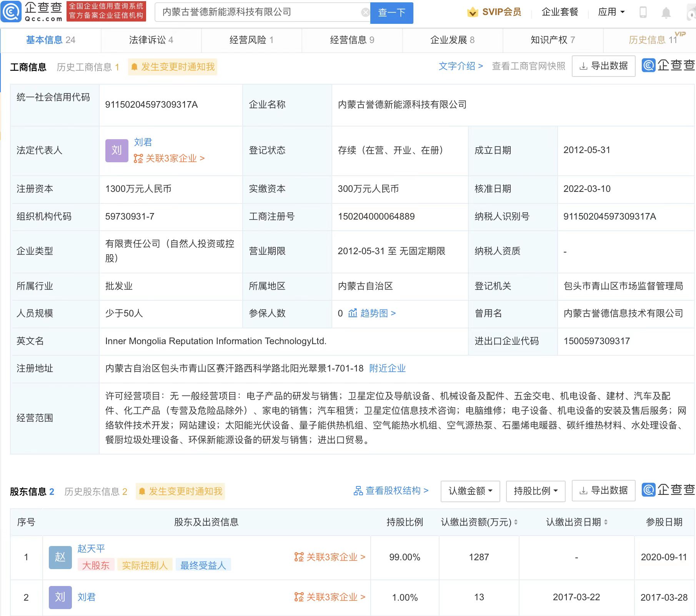
Task: Click shareholder name 刘君 in row 2
Action: 87,597
